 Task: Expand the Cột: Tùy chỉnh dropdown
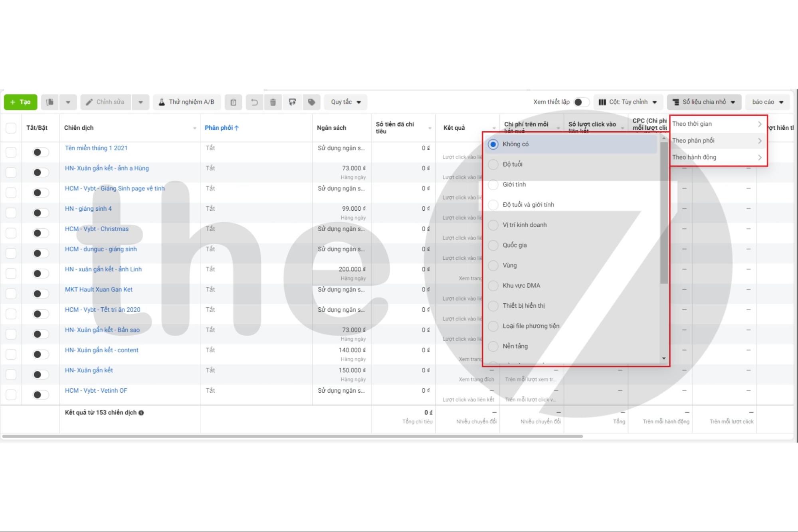[628, 102]
